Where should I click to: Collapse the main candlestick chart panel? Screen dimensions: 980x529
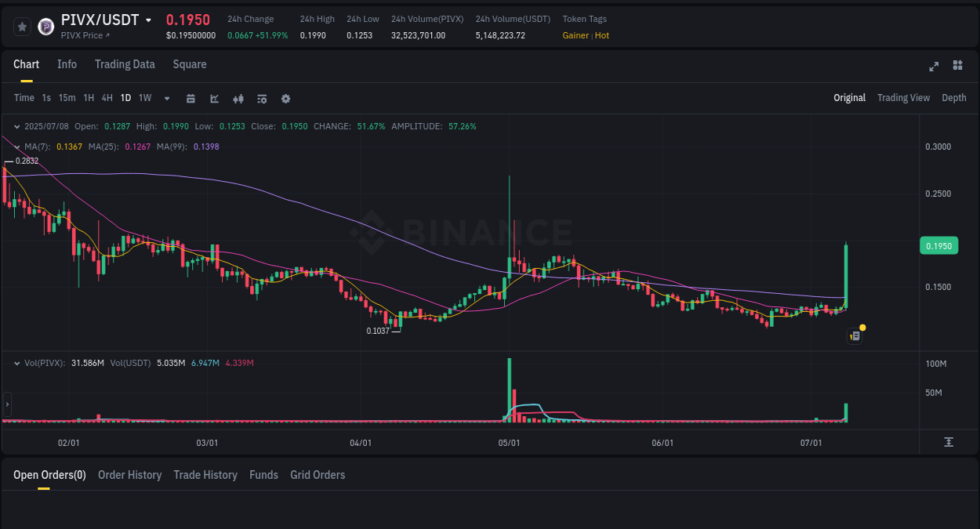tap(16, 125)
